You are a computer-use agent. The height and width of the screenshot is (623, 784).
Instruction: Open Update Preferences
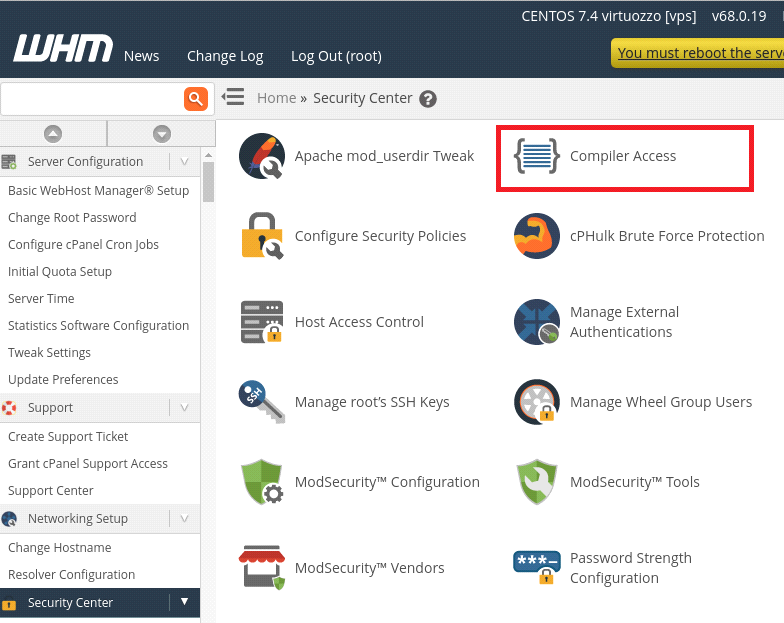click(63, 380)
